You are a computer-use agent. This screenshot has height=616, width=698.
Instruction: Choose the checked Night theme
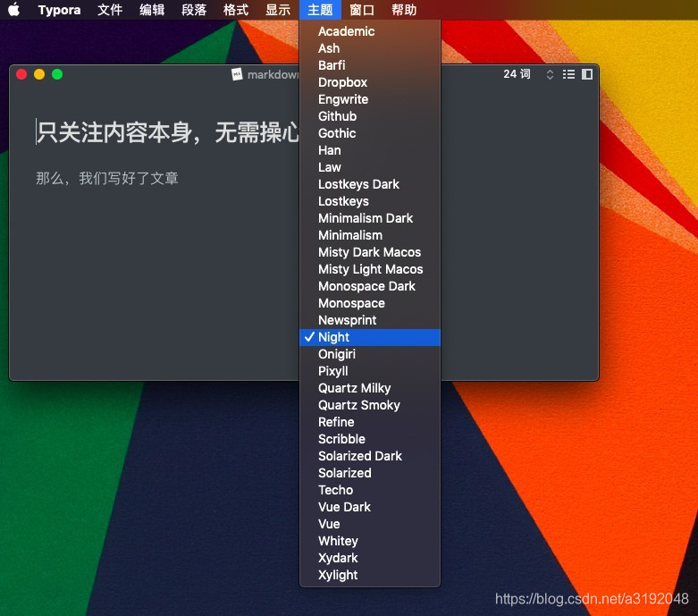[x=370, y=337]
